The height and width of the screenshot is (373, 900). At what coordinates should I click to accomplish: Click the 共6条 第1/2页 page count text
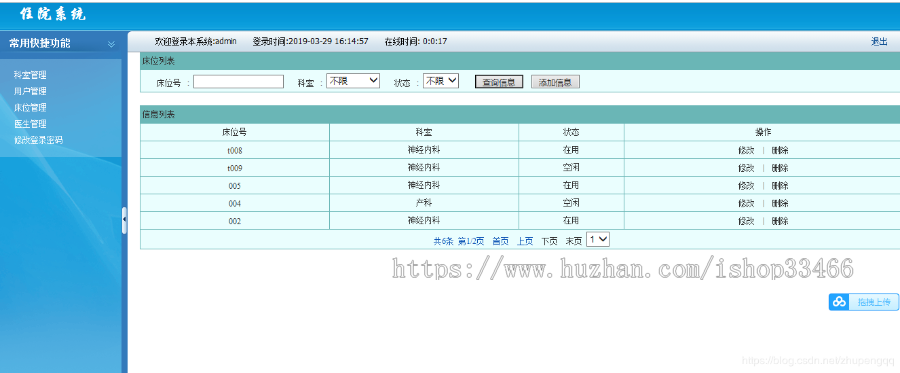(x=459, y=242)
